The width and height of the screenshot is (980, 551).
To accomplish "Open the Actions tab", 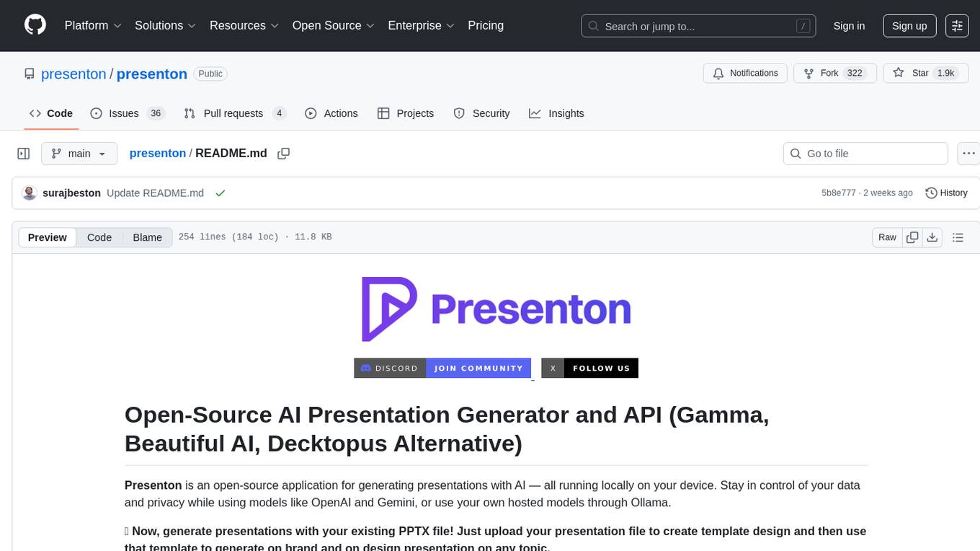I will pyautogui.click(x=331, y=113).
